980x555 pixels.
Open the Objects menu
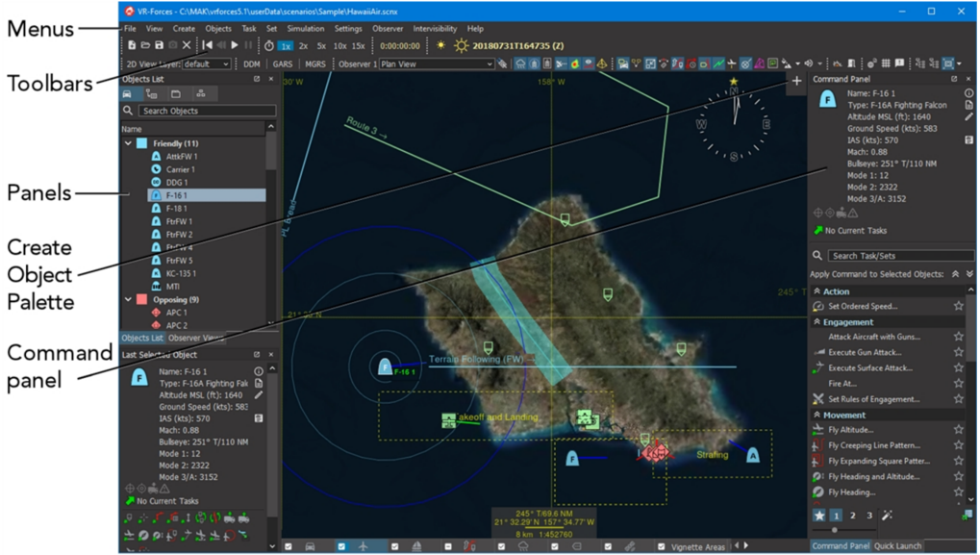point(218,29)
